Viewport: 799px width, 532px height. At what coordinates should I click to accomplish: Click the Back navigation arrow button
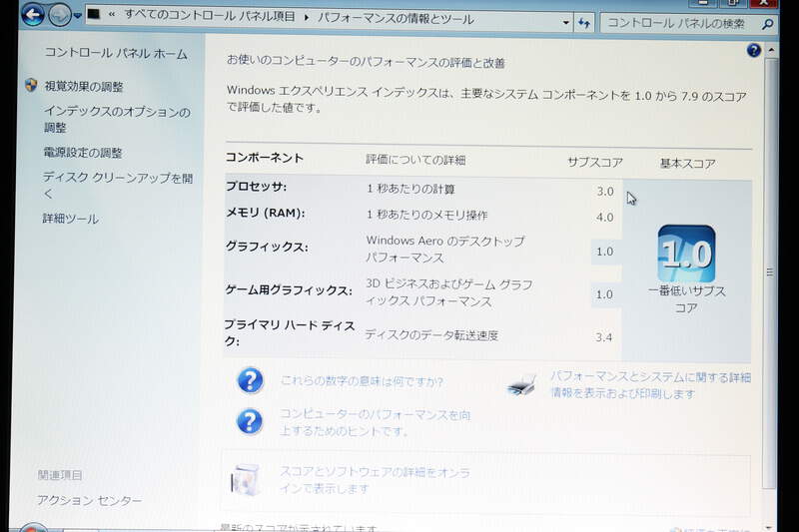click(32, 14)
